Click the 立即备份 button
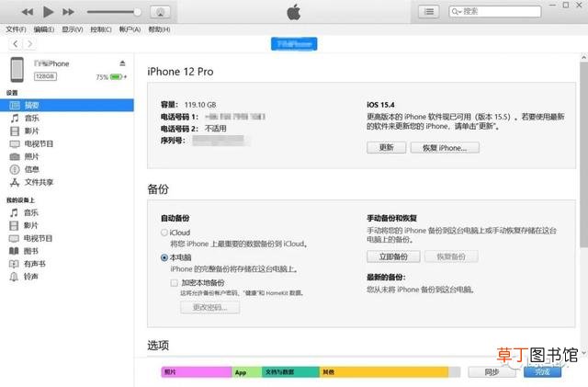 pyautogui.click(x=393, y=256)
